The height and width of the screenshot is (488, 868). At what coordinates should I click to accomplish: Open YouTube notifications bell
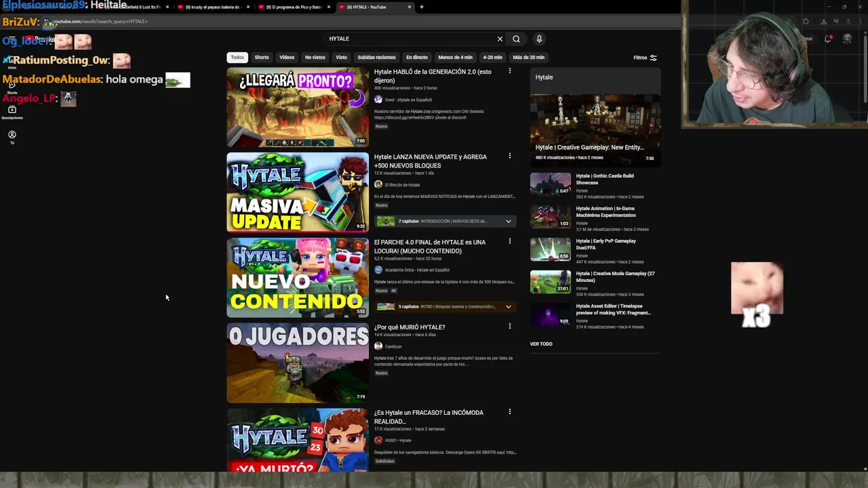click(827, 39)
